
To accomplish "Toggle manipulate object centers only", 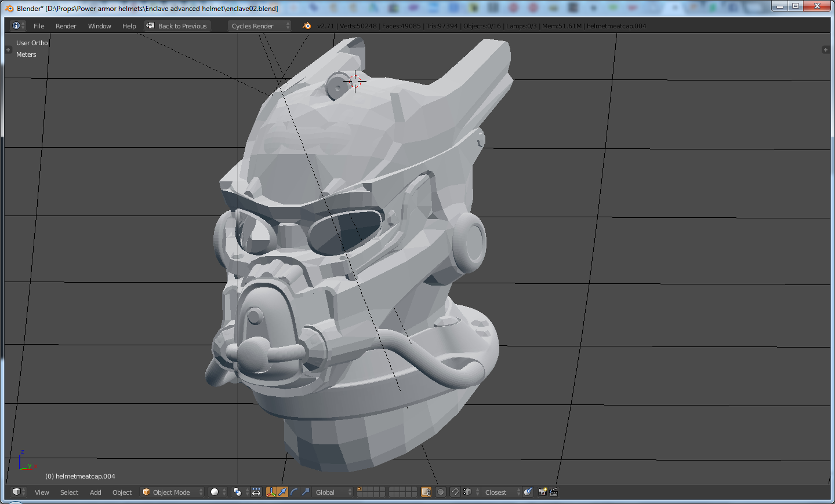I will [x=256, y=492].
